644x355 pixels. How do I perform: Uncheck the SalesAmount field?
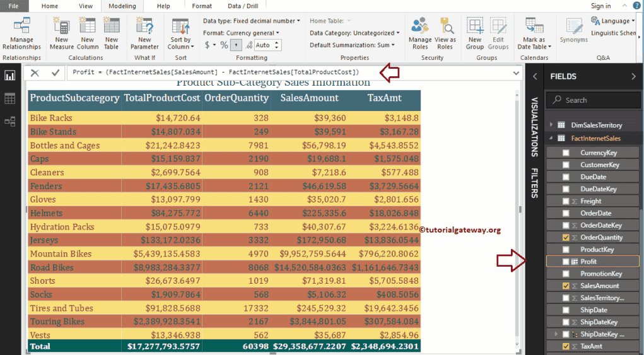click(x=566, y=286)
